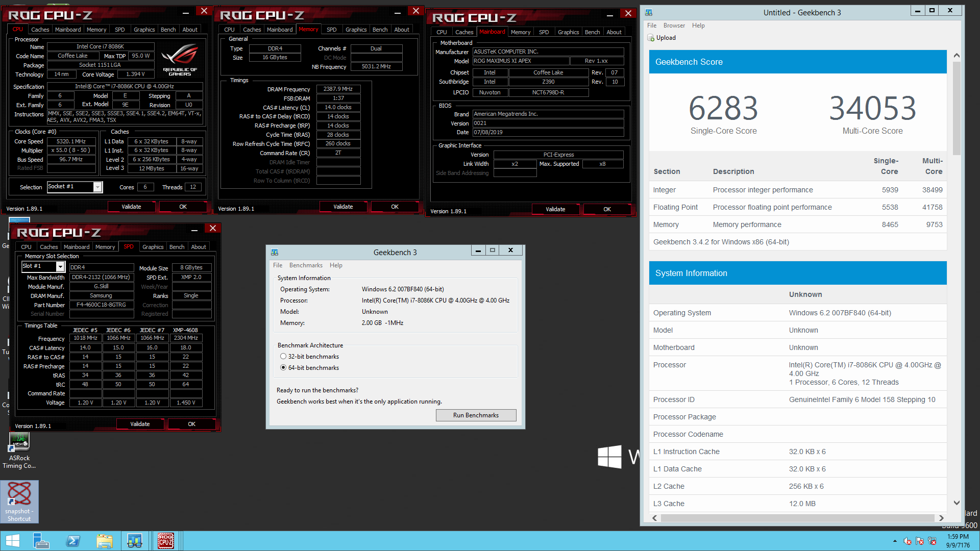Click scroll-up arrow in Geekbench results
Screen dimensions: 980x551
pos(957,55)
